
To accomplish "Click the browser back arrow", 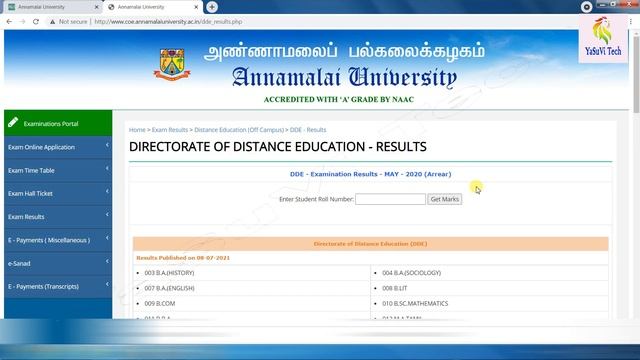I will pyautogui.click(x=9, y=22).
